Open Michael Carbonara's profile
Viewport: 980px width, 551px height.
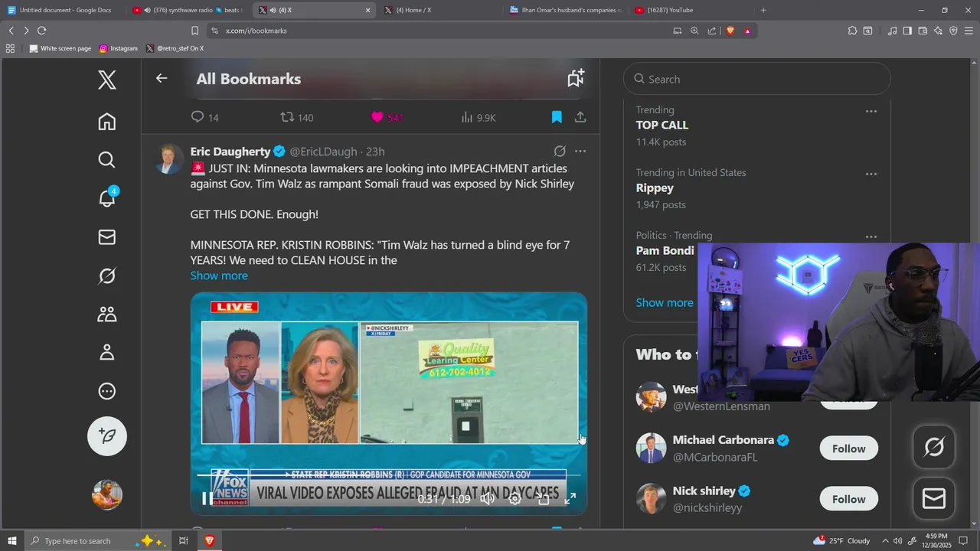pos(723,440)
